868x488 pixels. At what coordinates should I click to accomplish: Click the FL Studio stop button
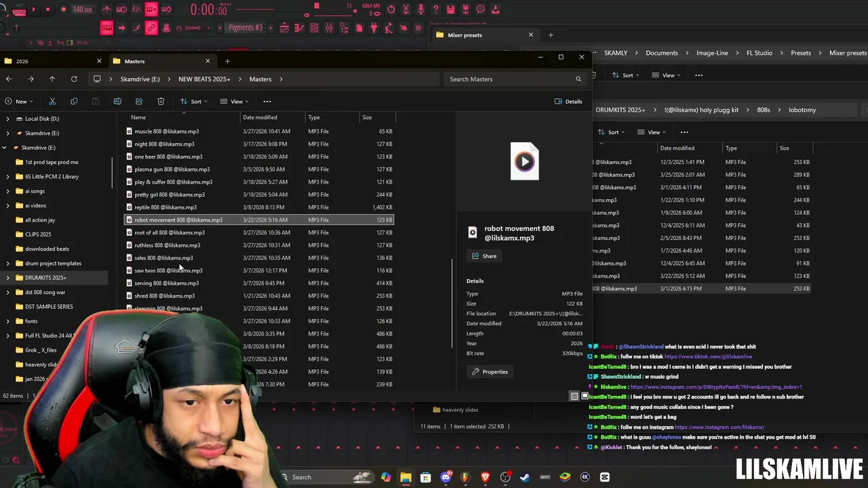[x=48, y=9]
